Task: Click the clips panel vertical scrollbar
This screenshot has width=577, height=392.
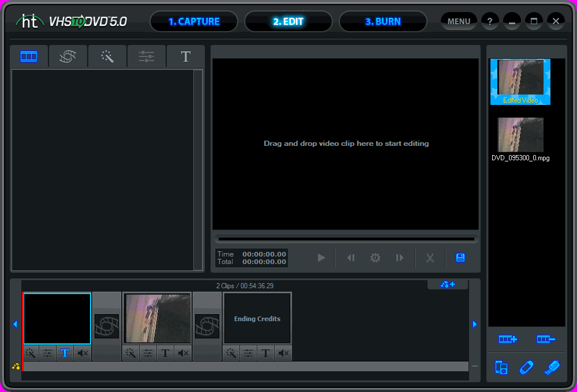Action: coord(198,170)
